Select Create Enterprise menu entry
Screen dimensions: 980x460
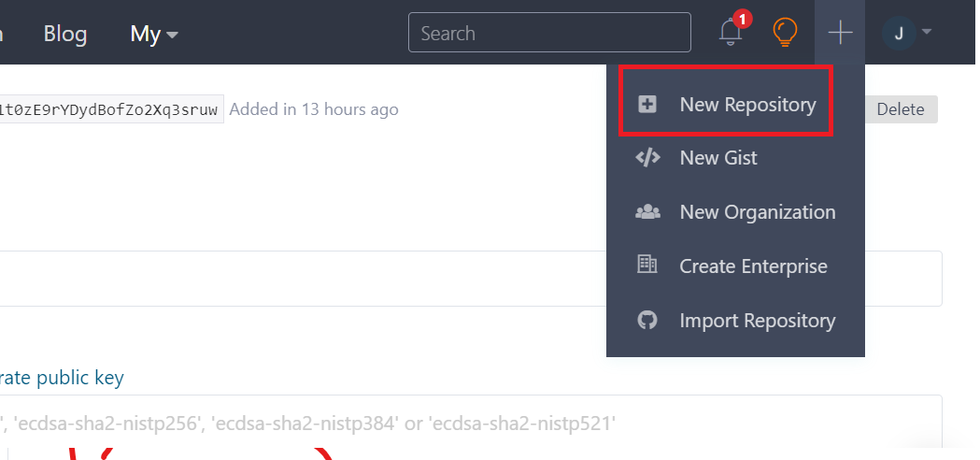735,266
